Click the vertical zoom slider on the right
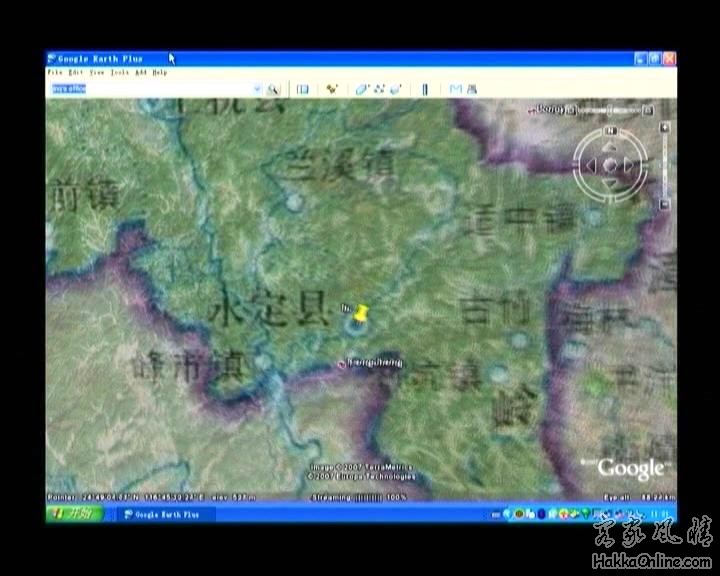 click(663, 165)
